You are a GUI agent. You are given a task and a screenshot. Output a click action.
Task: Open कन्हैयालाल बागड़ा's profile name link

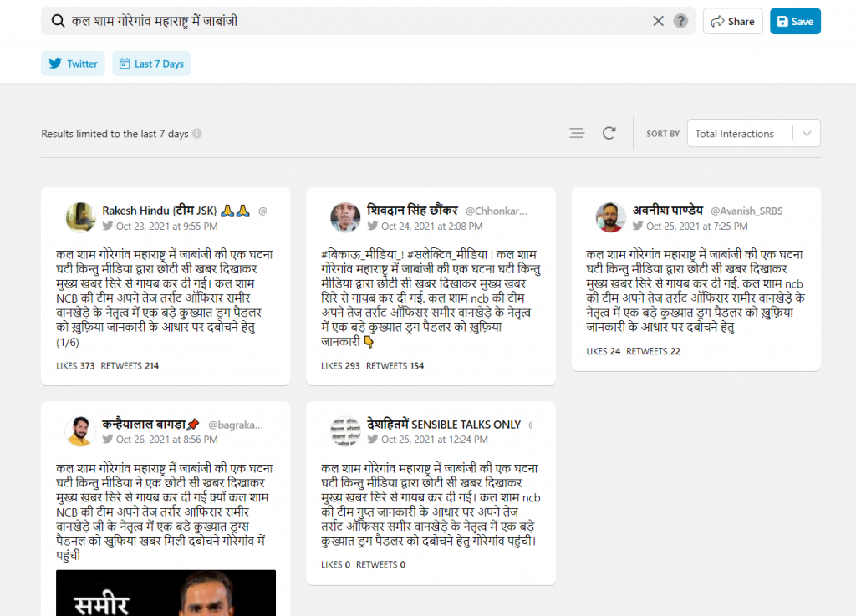pos(150,424)
